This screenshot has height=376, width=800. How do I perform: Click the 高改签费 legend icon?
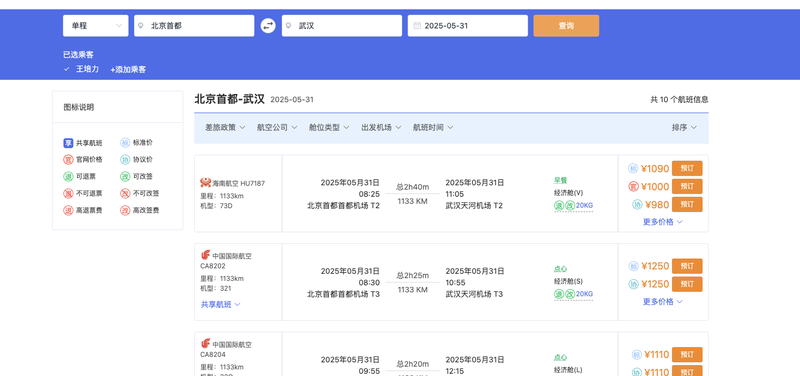(x=125, y=210)
